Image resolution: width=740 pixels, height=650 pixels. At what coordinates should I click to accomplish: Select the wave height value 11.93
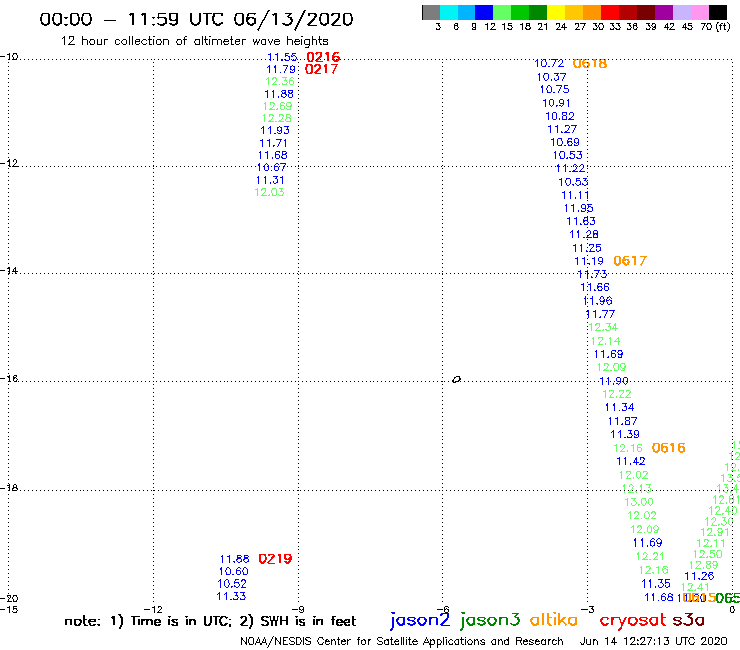[x=275, y=130]
